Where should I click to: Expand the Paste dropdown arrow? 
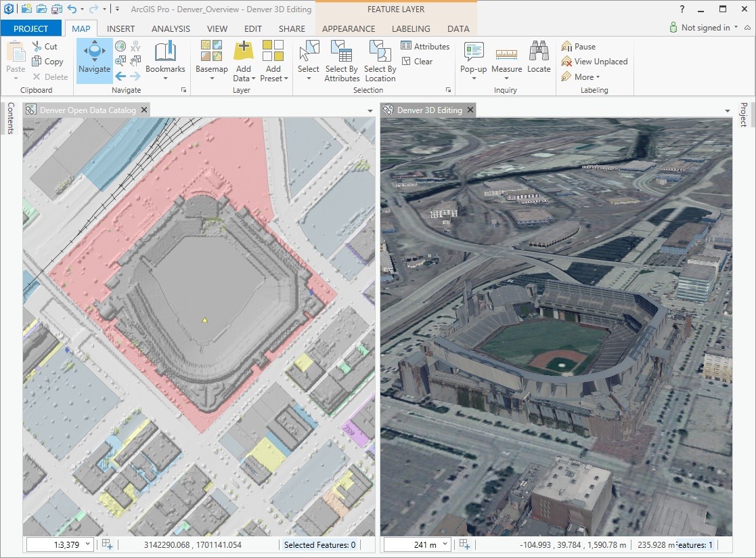(16, 78)
